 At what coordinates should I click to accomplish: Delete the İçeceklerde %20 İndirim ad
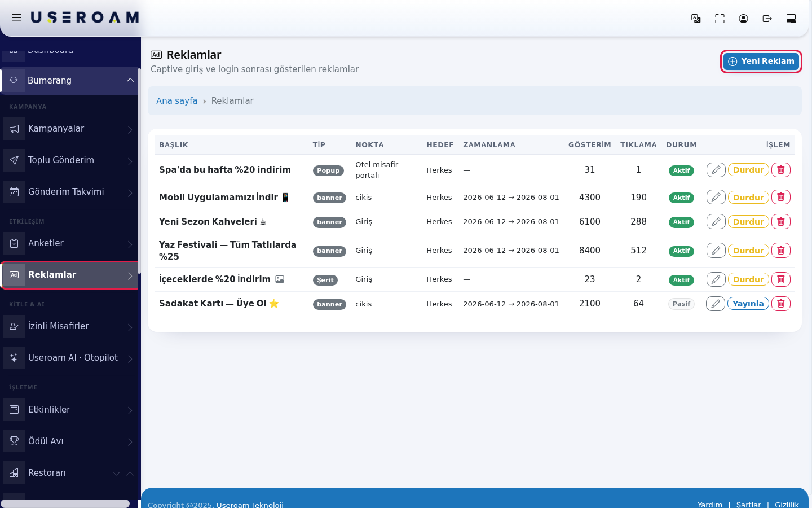point(781,279)
